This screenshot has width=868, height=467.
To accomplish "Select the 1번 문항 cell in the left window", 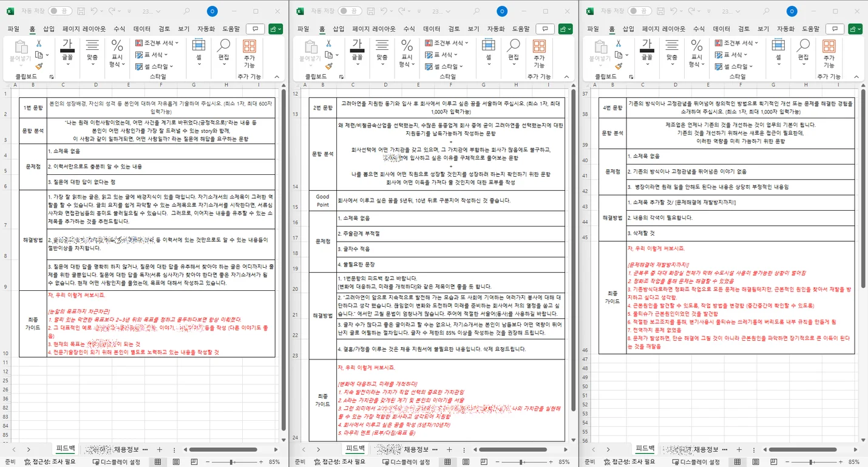I will click(33, 107).
